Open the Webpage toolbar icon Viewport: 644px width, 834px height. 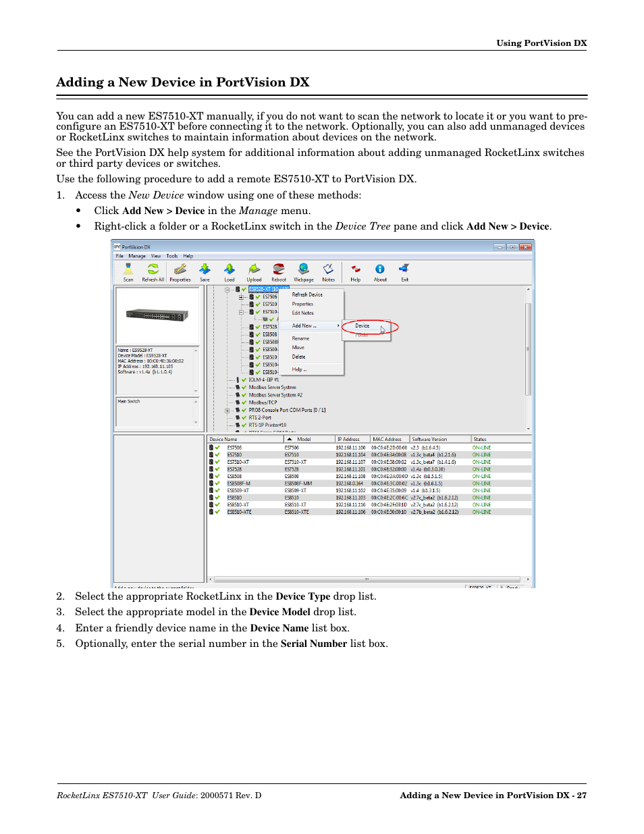click(x=304, y=273)
